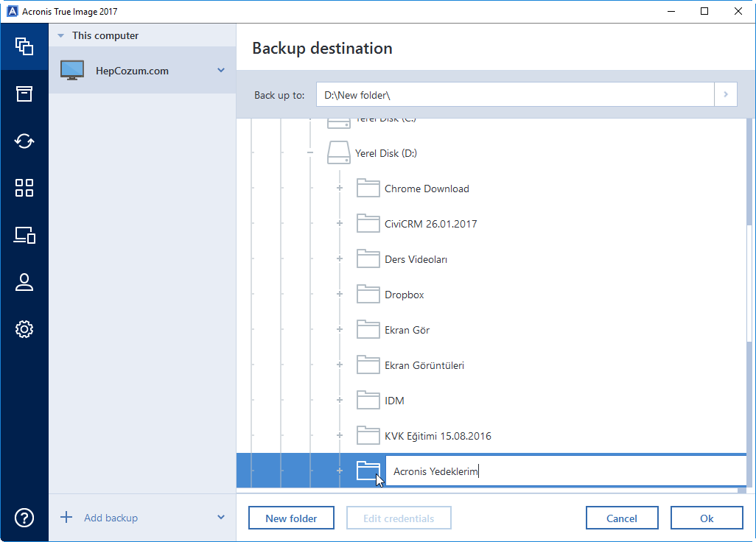Select the Dropbox folder
The width and height of the screenshot is (756, 542).
point(404,295)
